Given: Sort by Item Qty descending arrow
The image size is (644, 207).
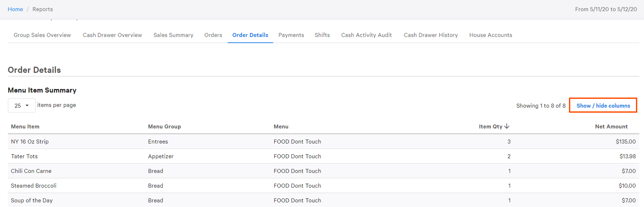Looking at the screenshot, I should (507, 126).
